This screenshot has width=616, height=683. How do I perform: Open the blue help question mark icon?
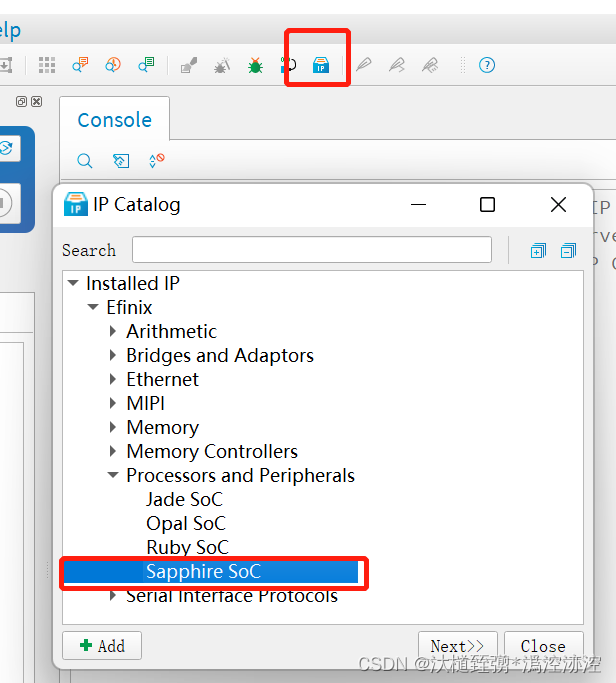pos(487,65)
